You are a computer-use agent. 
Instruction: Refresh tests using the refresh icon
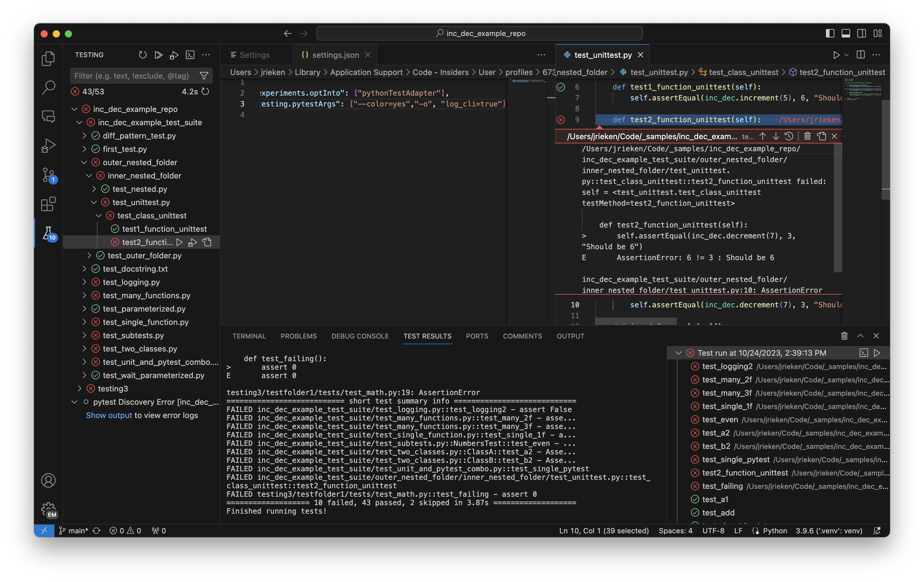(143, 55)
